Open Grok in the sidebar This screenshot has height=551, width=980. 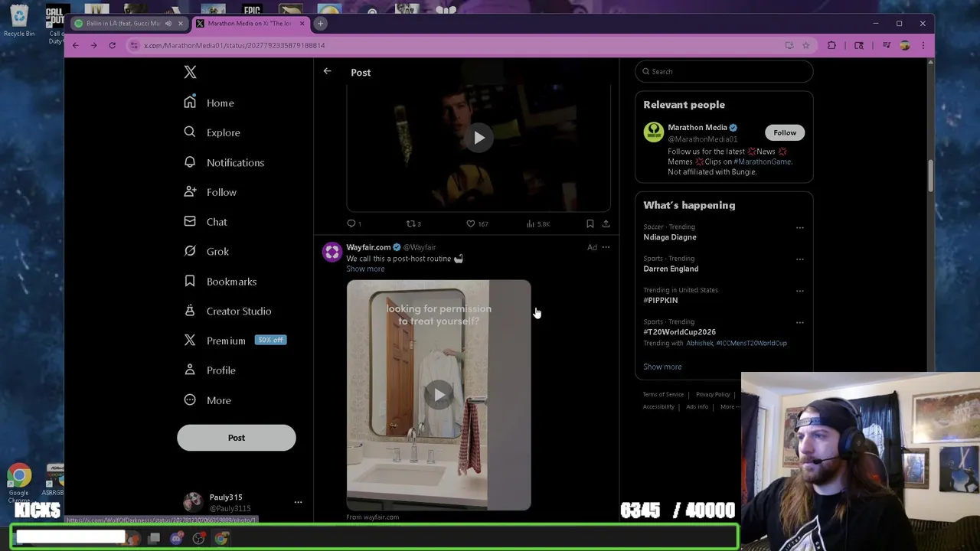[x=207, y=251]
